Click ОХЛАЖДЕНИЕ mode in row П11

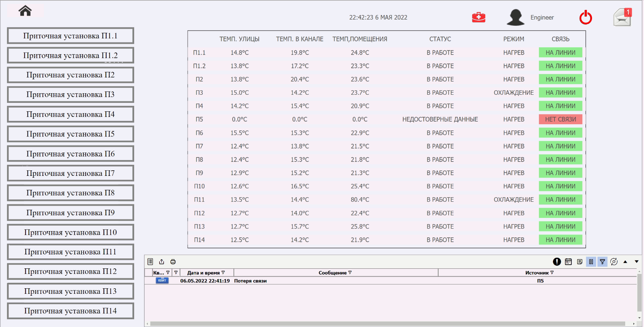514,199
